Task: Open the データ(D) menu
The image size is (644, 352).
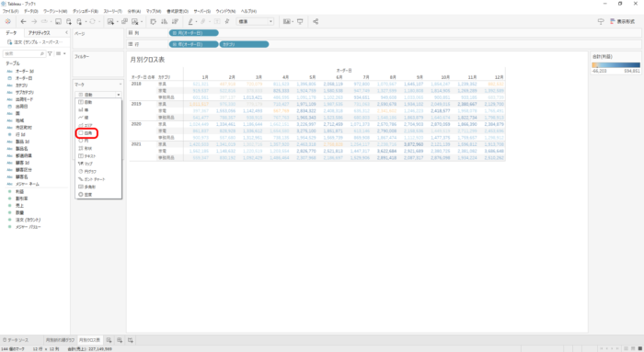Action: (x=30, y=11)
